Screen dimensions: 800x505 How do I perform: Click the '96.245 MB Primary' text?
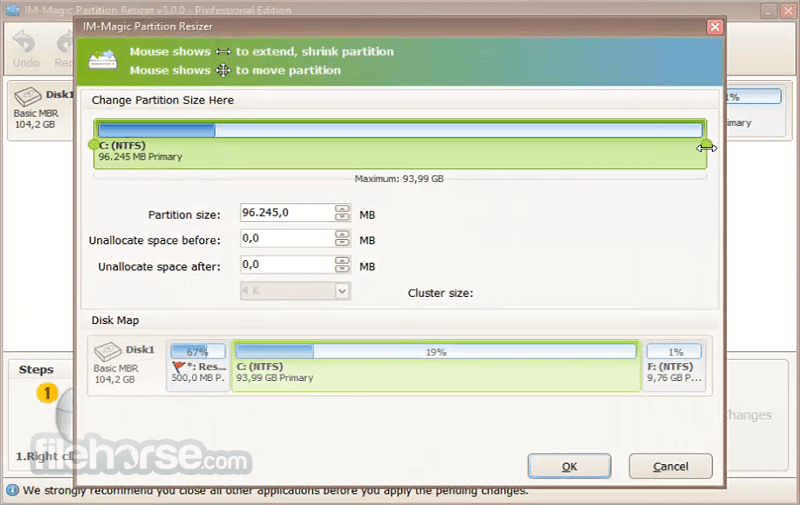140,157
